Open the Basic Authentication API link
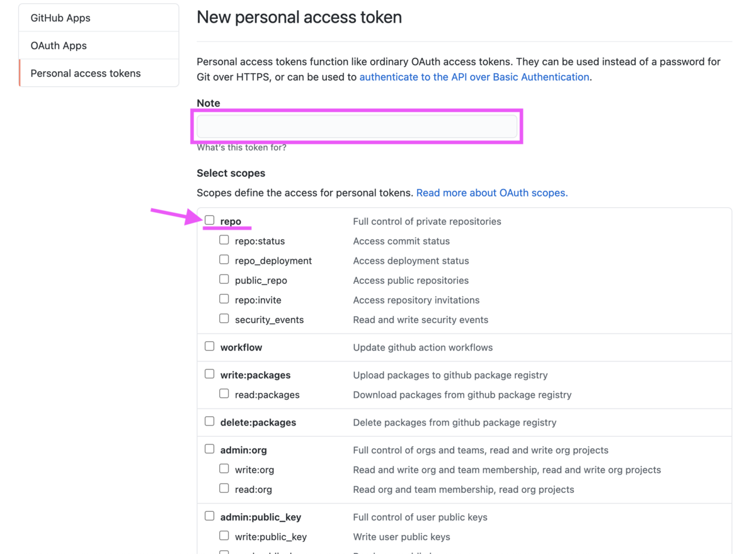This screenshot has width=756, height=554. (x=474, y=77)
